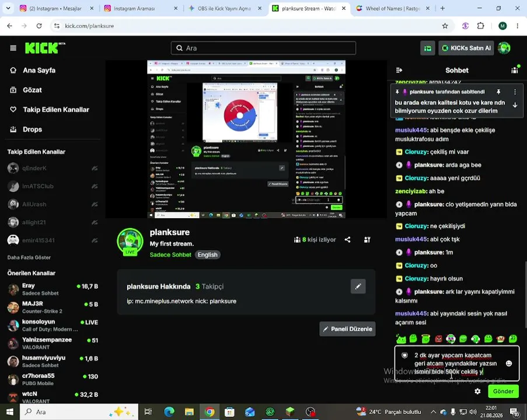
Task: Open recommended channel Yalnizsempanzee
Action: tap(53, 343)
